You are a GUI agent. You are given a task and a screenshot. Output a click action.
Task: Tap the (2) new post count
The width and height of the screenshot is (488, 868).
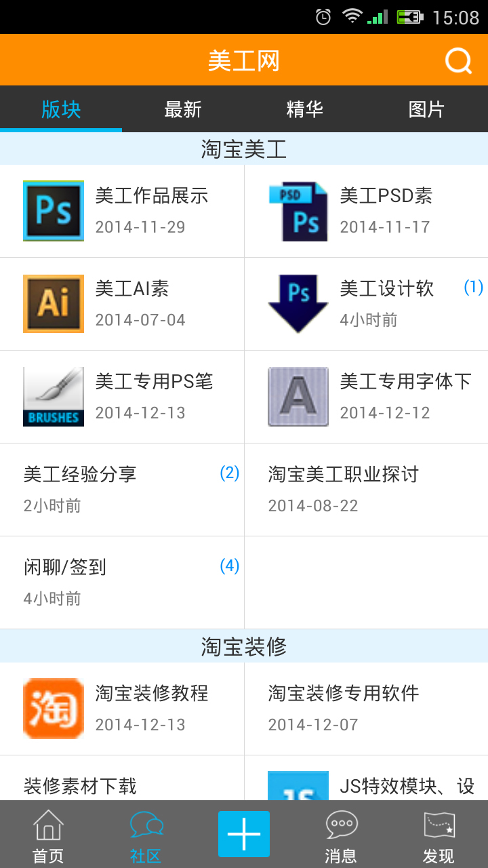click(x=230, y=473)
